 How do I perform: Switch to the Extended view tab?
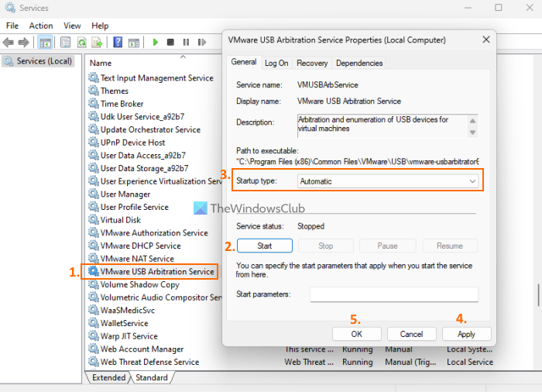pos(109,377)
